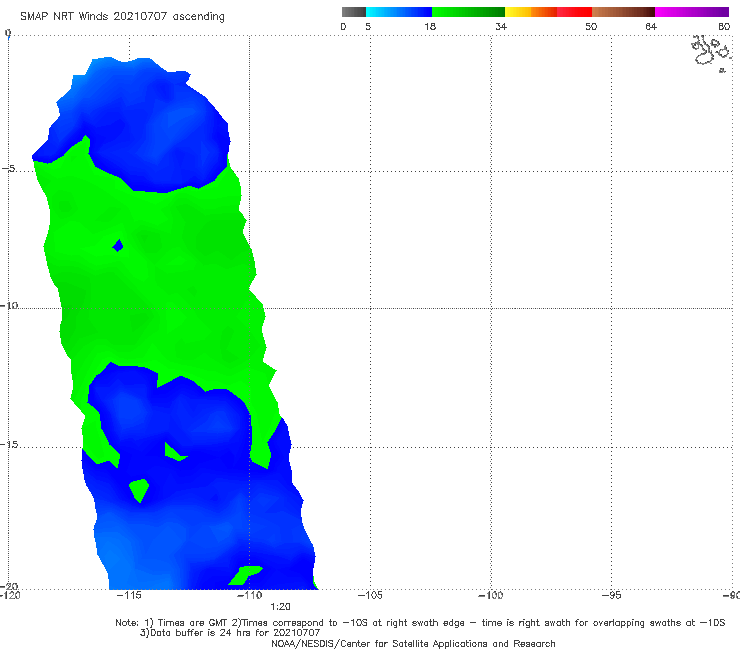
Task: Click the blue 5-18 segment of the color bar
Action: (399, 12)
